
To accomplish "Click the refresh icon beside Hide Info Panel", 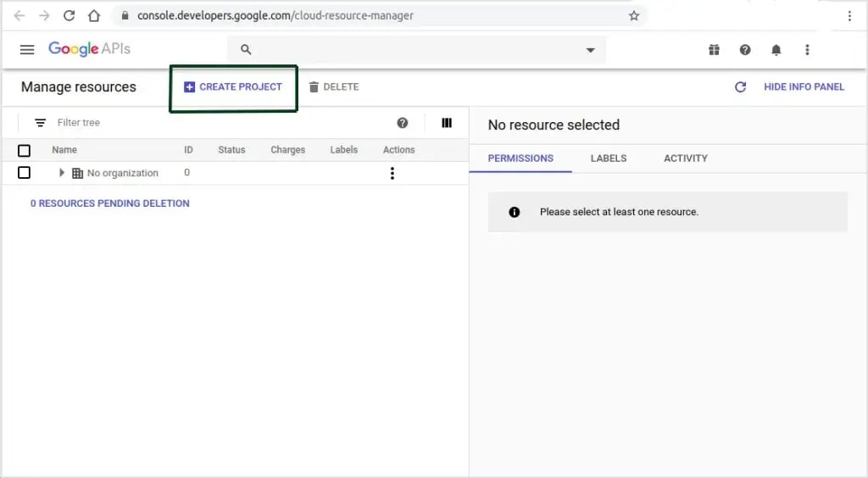I will [x=740, y=86].
